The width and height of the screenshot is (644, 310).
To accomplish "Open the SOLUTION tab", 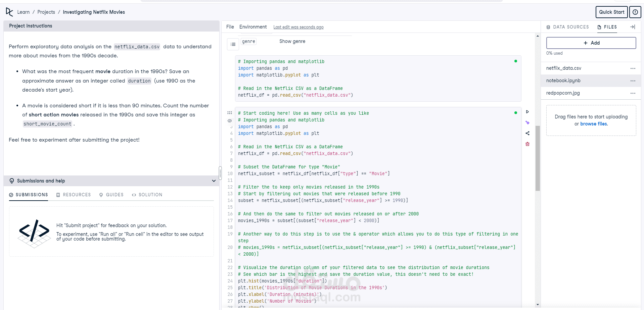I will pos(147,195).
